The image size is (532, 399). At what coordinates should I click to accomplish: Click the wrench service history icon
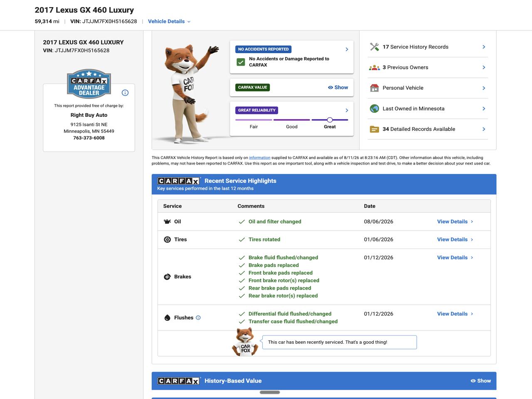click(x=374, y=47)
